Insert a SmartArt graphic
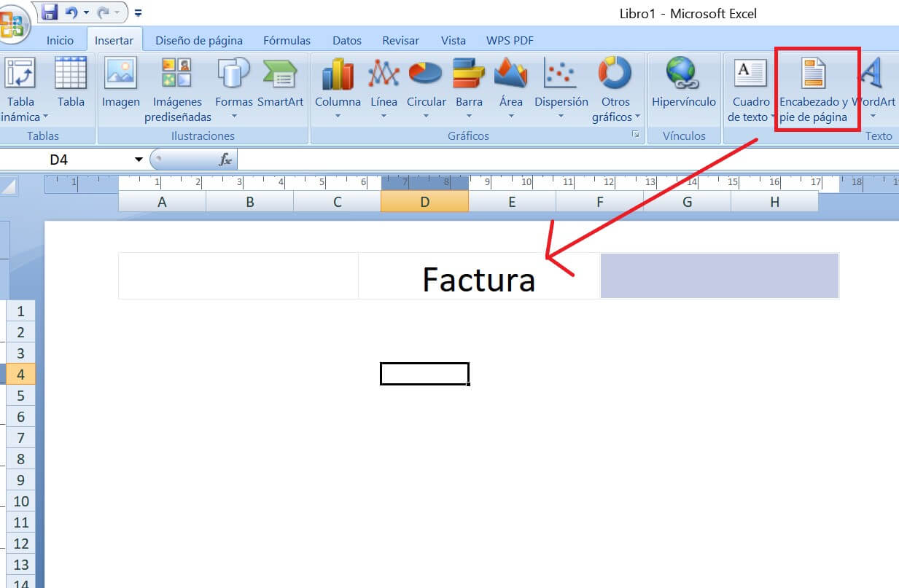Screen dimensions: 899x588 [x=280, y=82]
